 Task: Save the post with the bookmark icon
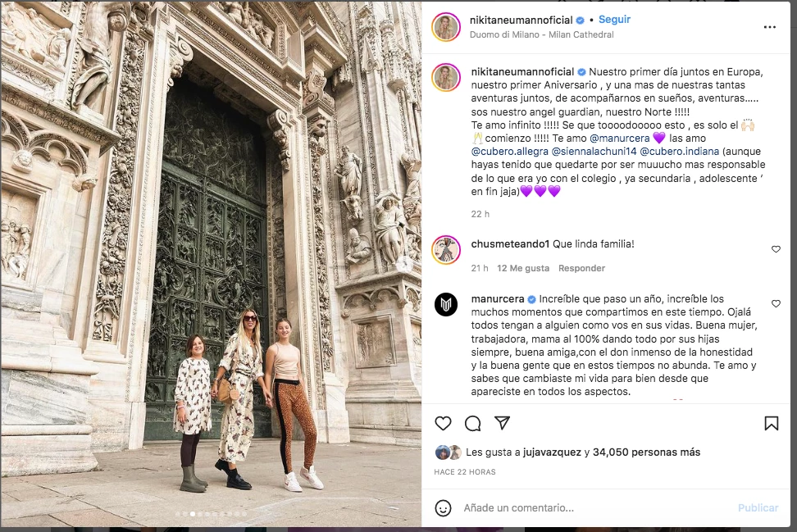[x=771, y=423]
